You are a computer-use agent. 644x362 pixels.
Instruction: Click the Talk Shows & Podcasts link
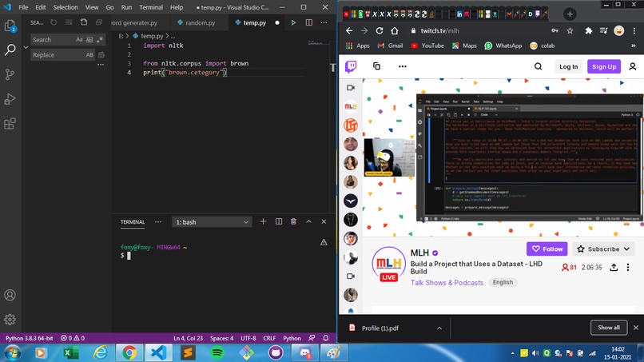pyautogui.click(x=447, y=283)
